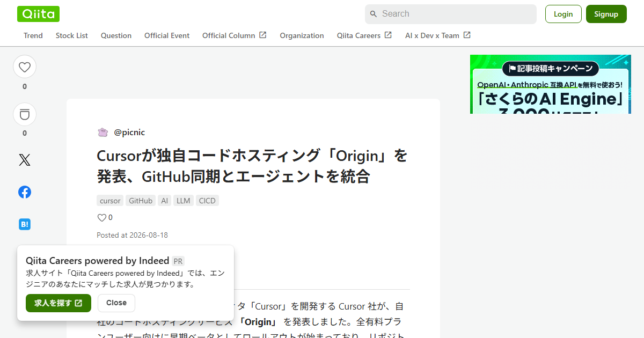Select the CICD tag
Image resolution: width=644 pixels, height=338 pixels.
pos(207,201)
